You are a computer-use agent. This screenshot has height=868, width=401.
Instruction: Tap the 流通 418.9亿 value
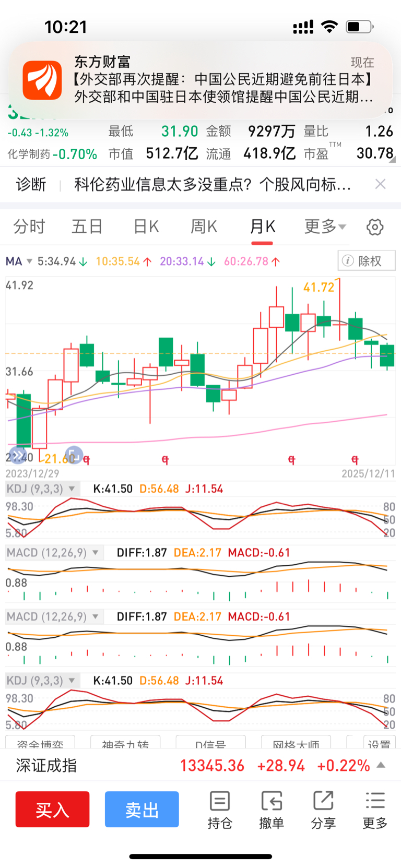point(269,153)
